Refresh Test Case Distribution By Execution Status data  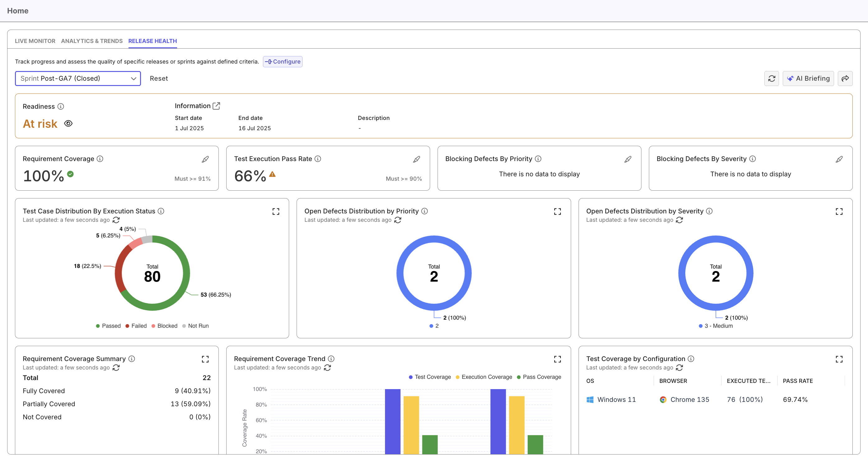[x=116, y=220]
